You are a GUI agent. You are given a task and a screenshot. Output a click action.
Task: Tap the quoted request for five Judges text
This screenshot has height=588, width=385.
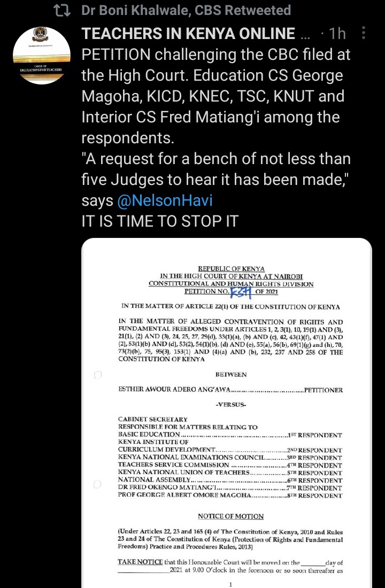(x=216, y=169)
